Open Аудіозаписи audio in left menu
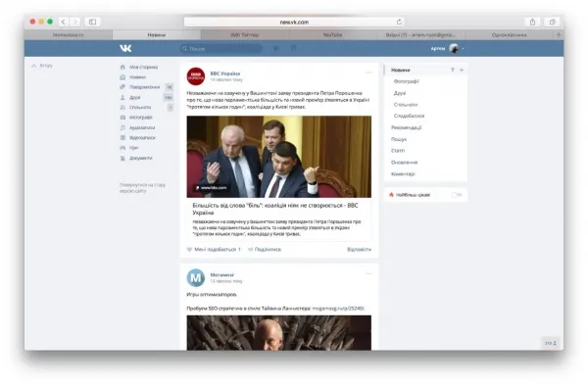Viewport: 588px width, 385px height. pyautogui.click(x=137, y=127)
